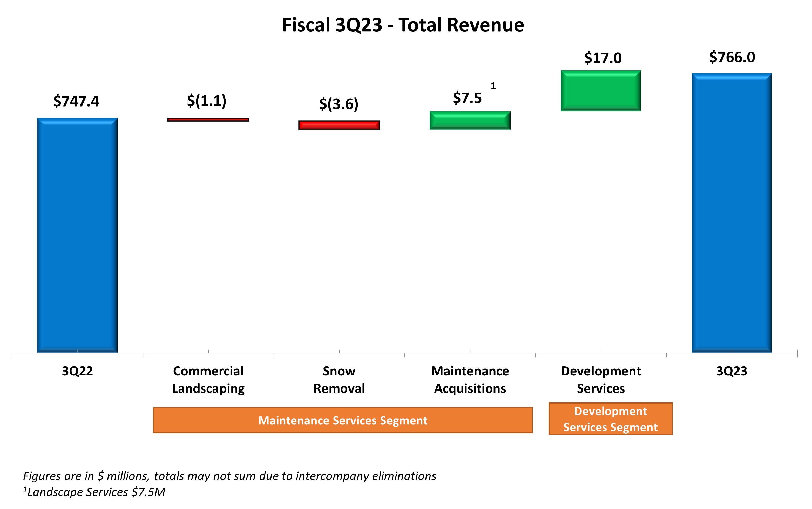The width and height of the screenshot is (812, 509).
Task: Click the blue 3Q22 revenue bar
Action: click(x=77, y=235)
